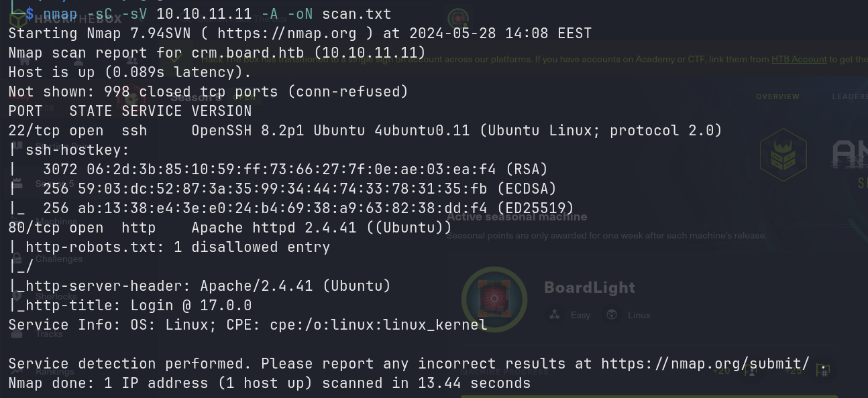This screenshot has width=868, height=398.
Task: Click the https://nmap.org/submit/ URL in the terminal
Action: tap(705, 363)
